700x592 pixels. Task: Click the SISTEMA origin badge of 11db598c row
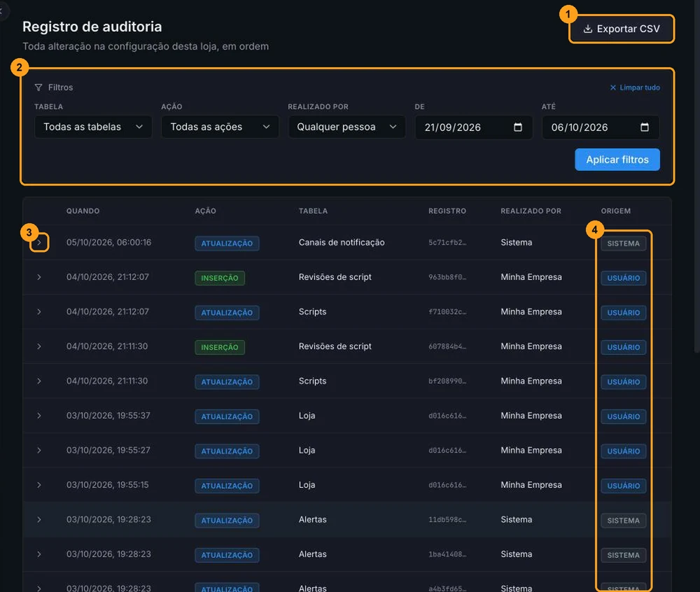(623, 521)
